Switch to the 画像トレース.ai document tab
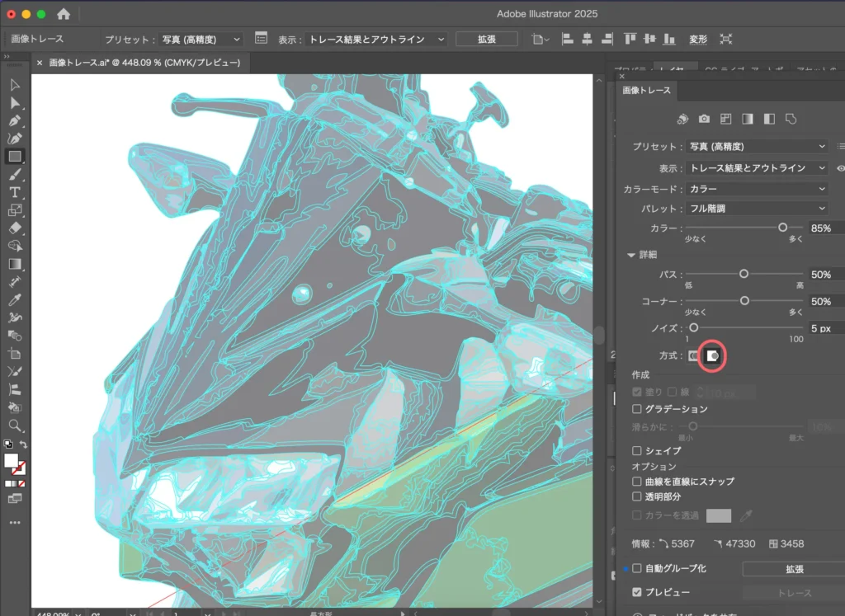The width and height of the screenshot is (845, 616). click(144, 63)
